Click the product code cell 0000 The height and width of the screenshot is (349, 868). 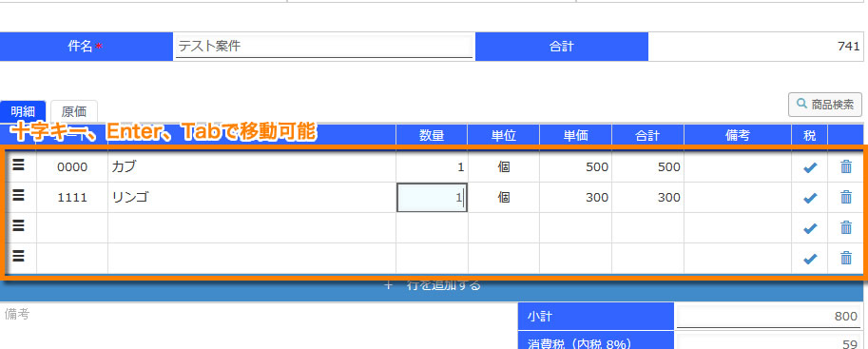click(x=72, y=167)
